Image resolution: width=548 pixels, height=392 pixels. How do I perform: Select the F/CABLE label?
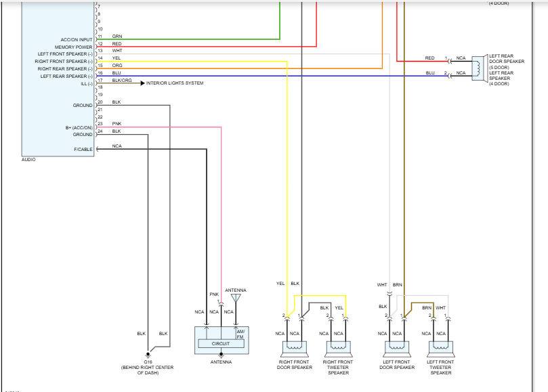pos(83,149)
